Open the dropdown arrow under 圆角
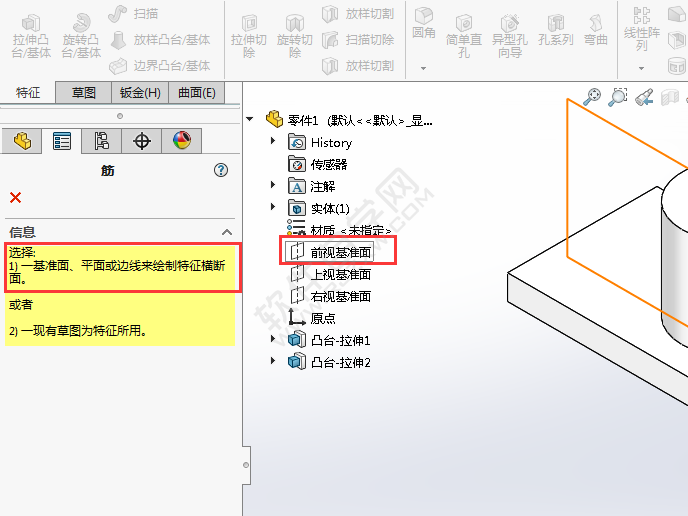The height and width of the screenshot is (516, 688). [x=423, y=68]
